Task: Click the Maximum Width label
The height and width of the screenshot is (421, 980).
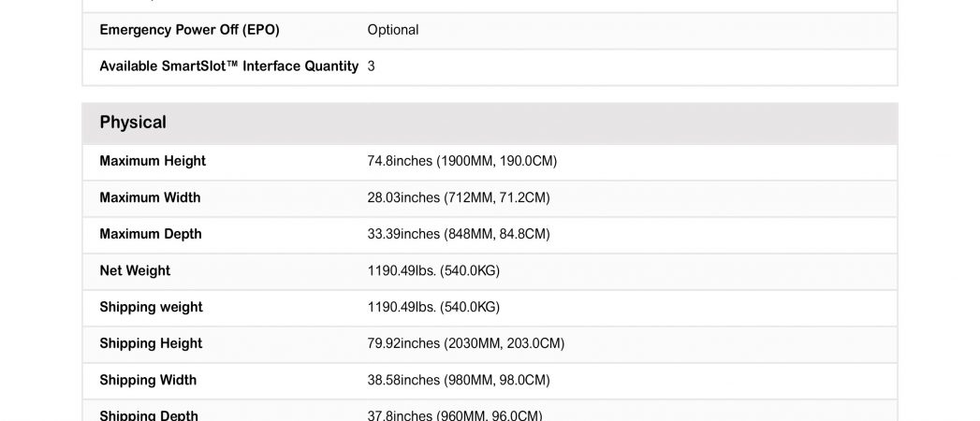Action: tap(150, 197)
